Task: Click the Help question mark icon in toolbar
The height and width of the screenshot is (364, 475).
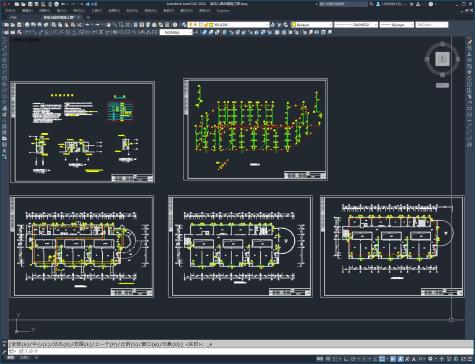Action: [175, 25]
